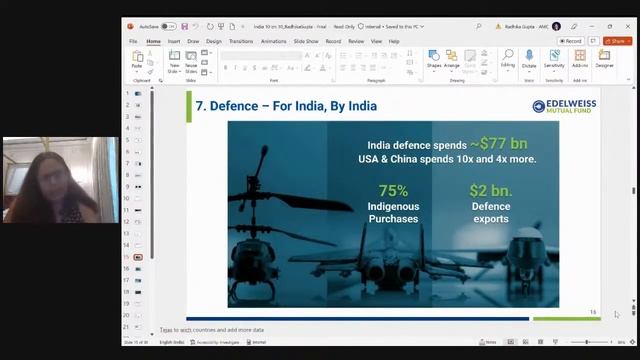Click the New document page icon in title bar
640x360 pixels.
click(x=232, y=27)
